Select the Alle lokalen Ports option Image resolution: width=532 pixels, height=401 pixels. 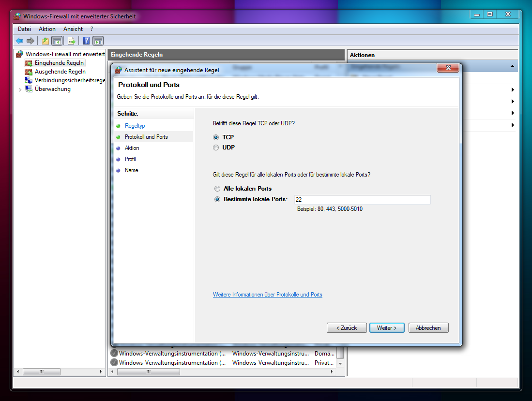tap(217, 189)
